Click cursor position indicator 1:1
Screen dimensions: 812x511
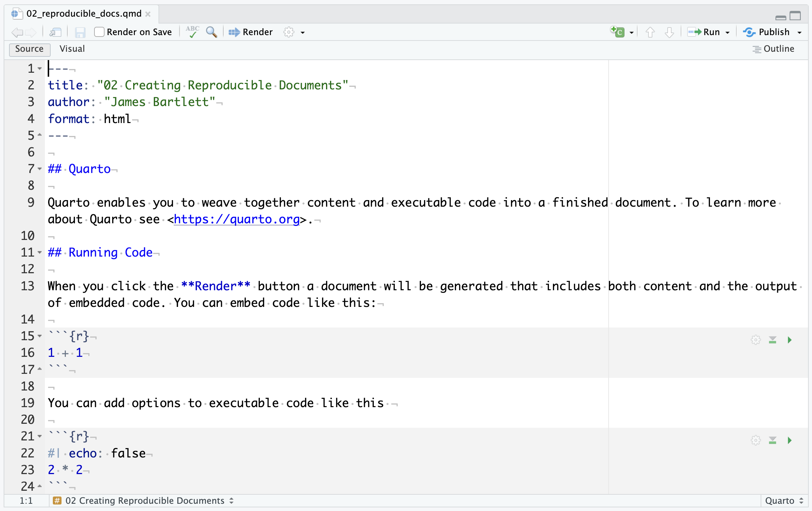tap(26, 501)
